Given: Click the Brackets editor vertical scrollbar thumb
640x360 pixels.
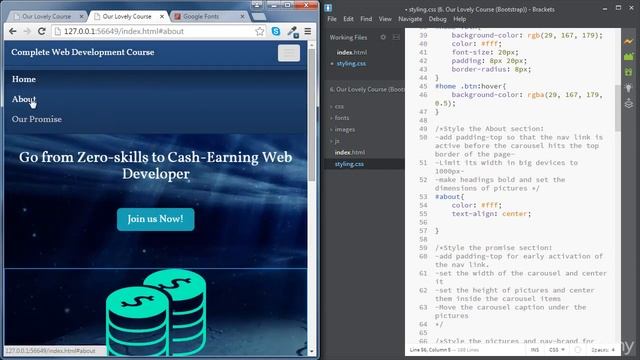Looking at the screenshot, I should click(x=618, y=108).
